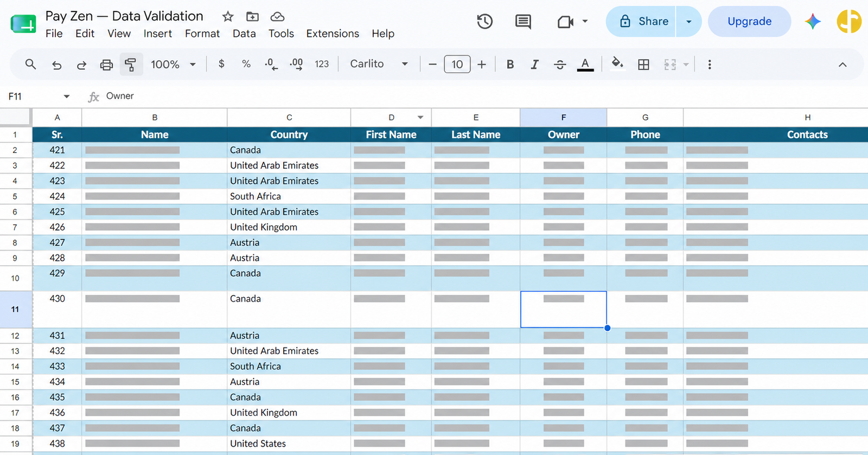Open the name box dropdown arrow
The height and width of the screenshot is (455, 868).
pos(67,97)
